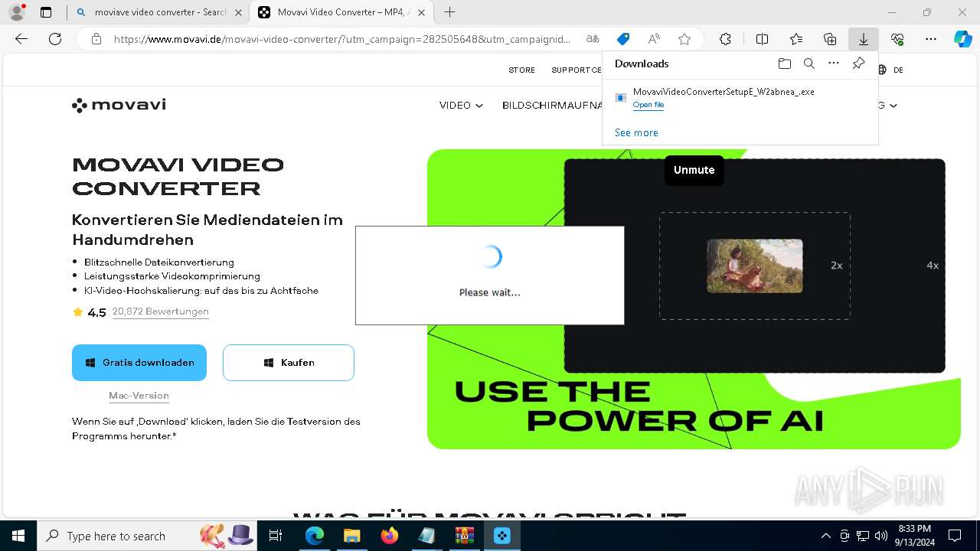The height and width of the screenshot is (551, 980).
Task: Click Open file for downloaded exe
Action: click(x=648, y=105)
